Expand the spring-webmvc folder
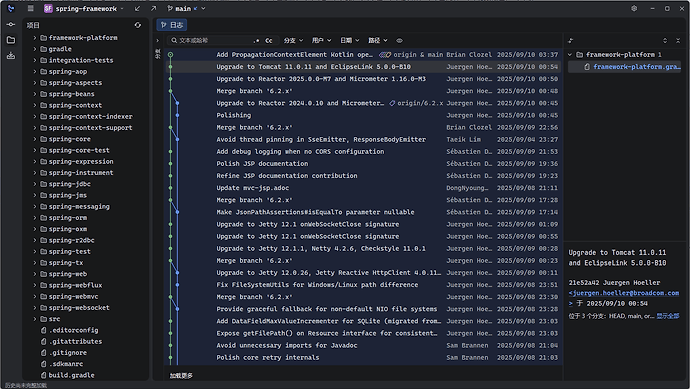This screenshot has height=389, width=690. pos(34,297)
